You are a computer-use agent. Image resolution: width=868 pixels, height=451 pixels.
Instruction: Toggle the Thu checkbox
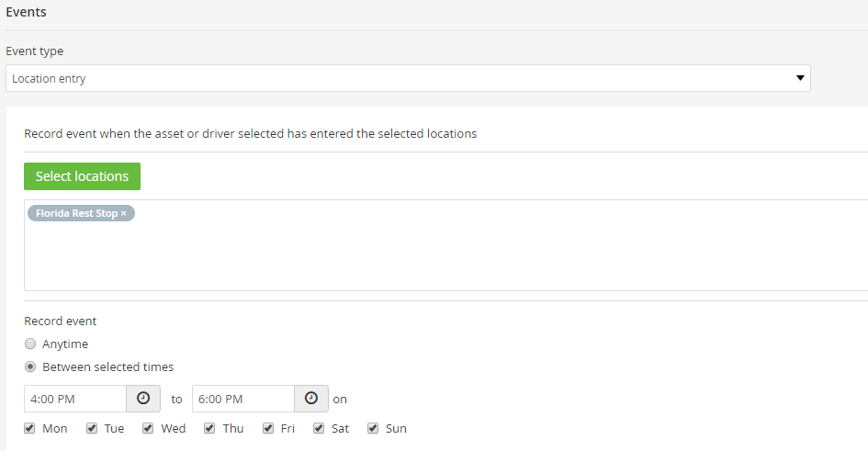pos(209,428)
